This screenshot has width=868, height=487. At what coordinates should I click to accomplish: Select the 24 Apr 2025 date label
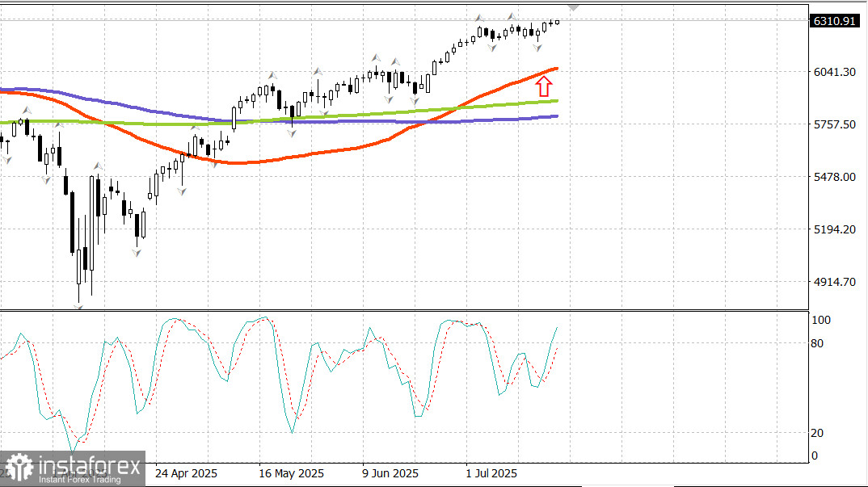(186, 474)
